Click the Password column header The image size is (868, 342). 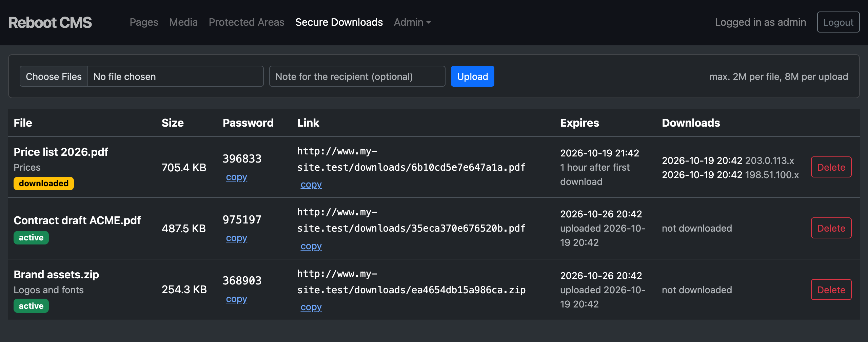248,123
